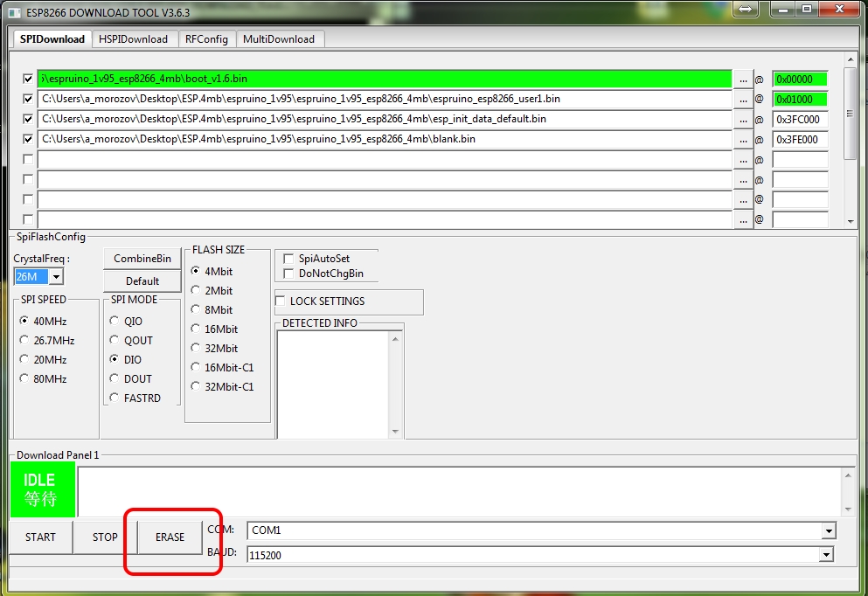The height and width of the screenshot is (596, 868).
Task: Check the LOCK SETTINGS checkbox
Action: point(281,301)
